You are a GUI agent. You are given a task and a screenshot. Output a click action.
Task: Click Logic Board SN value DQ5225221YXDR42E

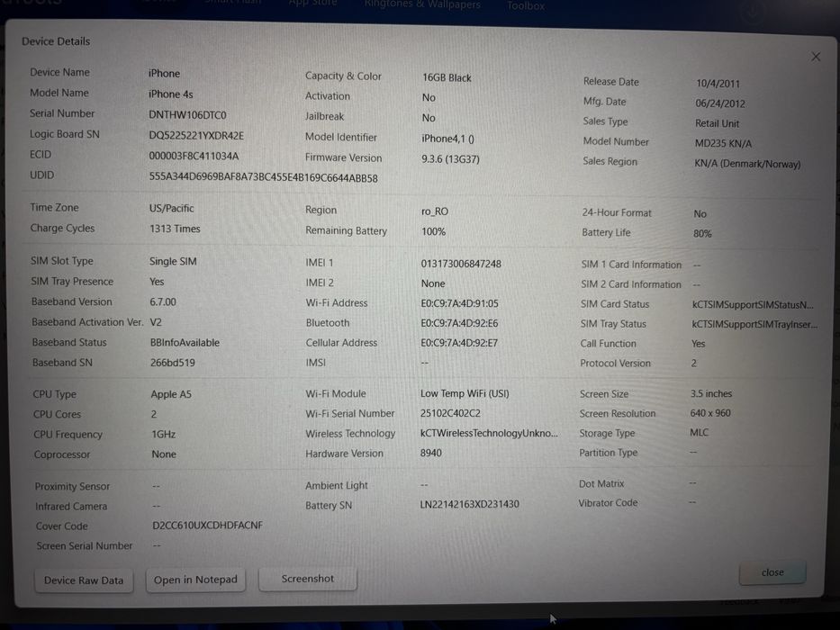[x=196, y=136]
